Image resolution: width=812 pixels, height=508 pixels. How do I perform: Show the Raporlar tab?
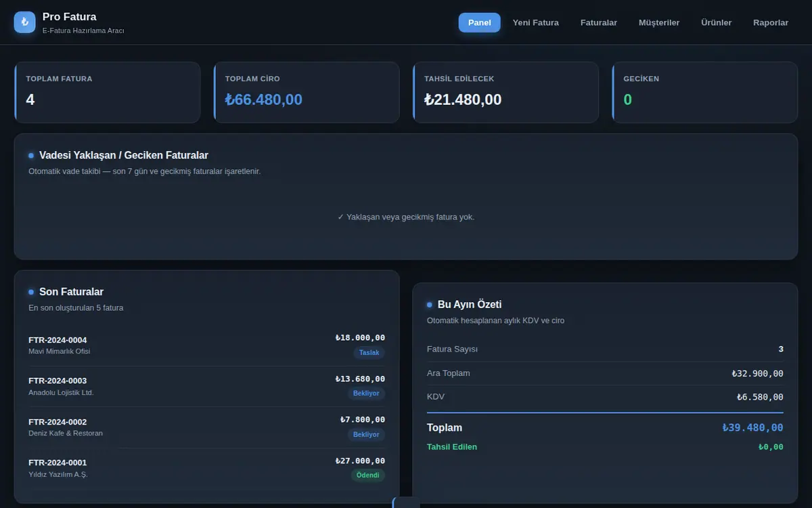point(771,22)
